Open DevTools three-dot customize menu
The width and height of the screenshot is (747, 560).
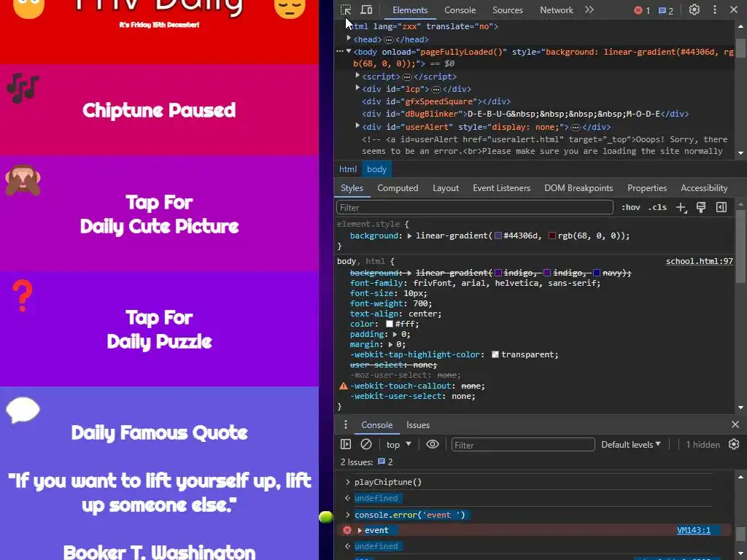(715, 10)
